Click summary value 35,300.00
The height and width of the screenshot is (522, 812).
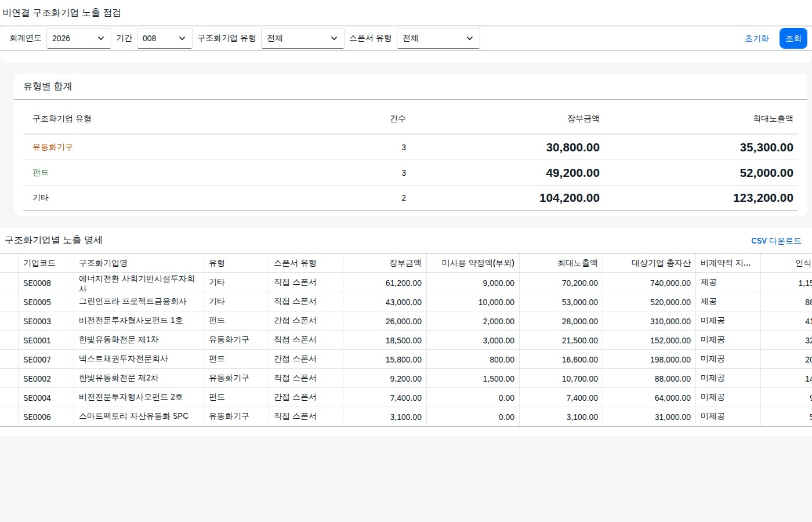coord(766,148)
